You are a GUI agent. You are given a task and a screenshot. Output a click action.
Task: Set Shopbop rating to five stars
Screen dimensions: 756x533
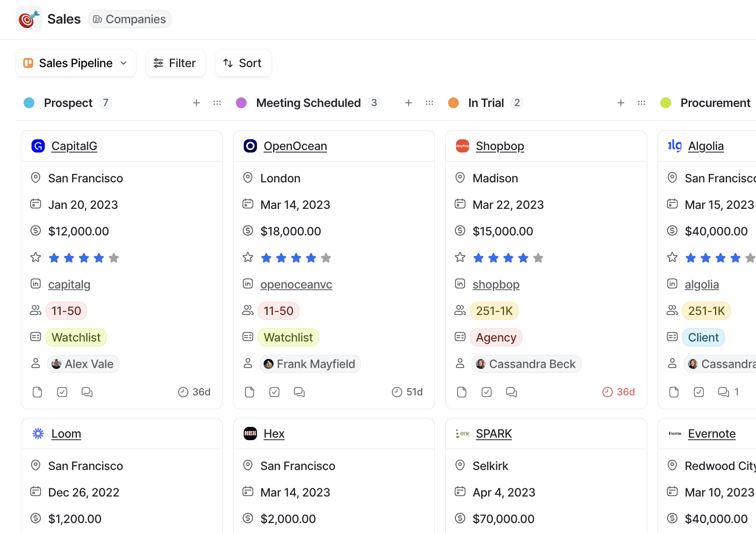tap(538, 258)
